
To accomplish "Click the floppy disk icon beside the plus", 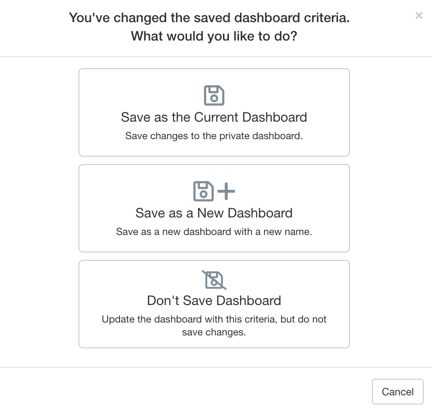I will click(x=203, y=191).
